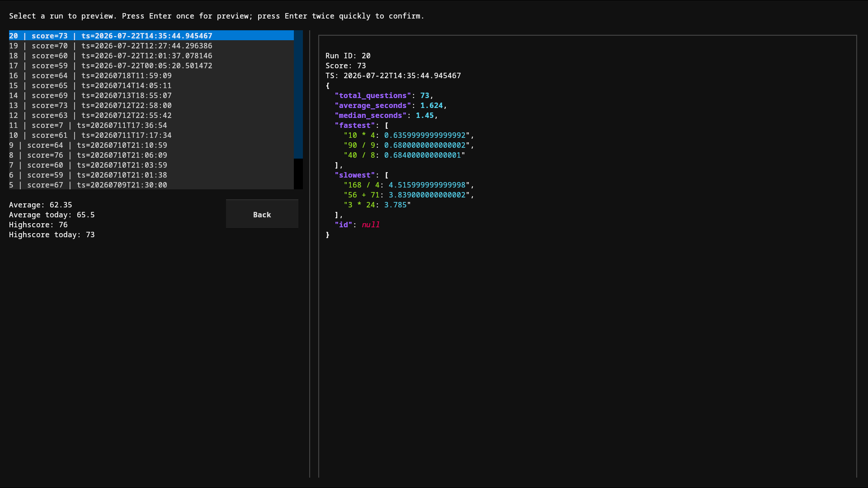Choose run 7 with score 60
The image size is (868, 488).
(151, 165)
